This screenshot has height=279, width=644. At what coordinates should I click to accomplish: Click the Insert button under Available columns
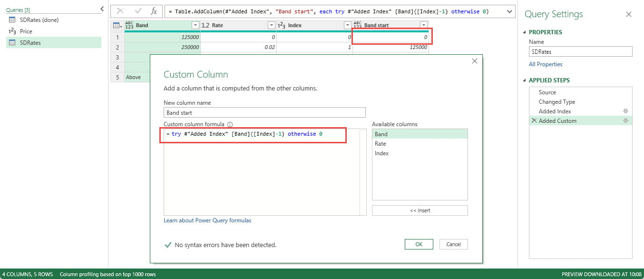420,210
